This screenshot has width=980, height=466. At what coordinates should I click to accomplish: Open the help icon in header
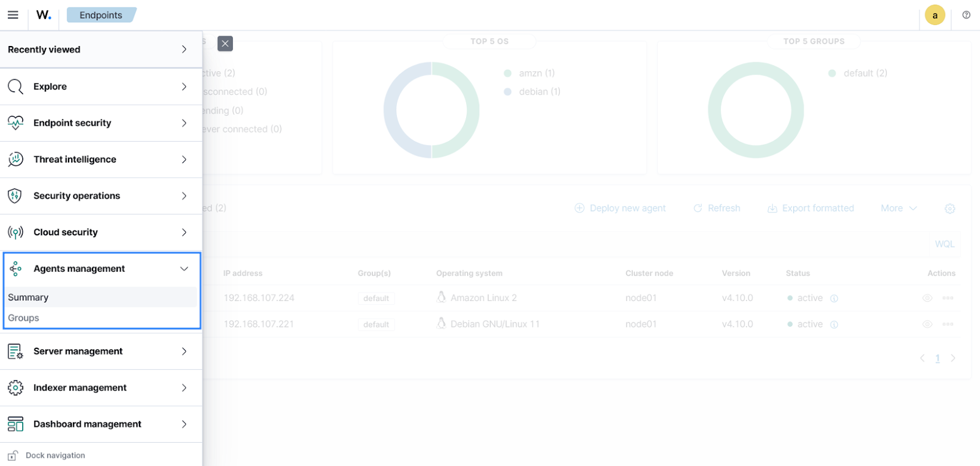[967, 15]
